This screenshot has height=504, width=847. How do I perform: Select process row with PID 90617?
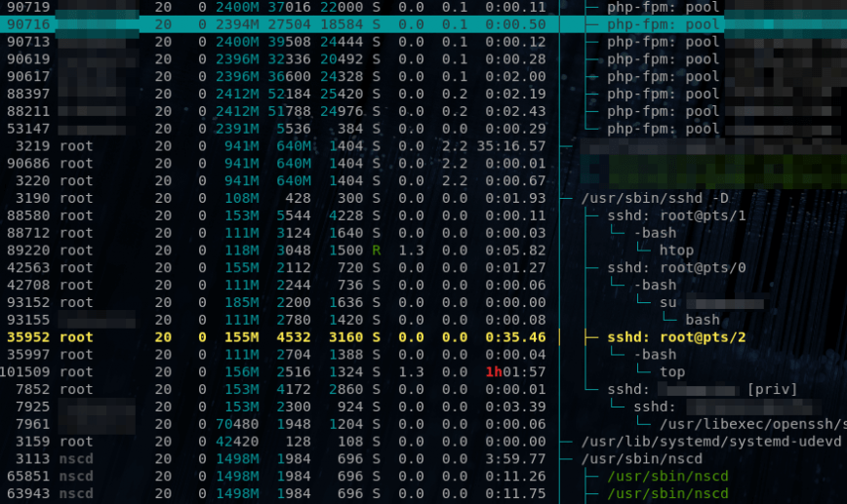tap(423, 76)
